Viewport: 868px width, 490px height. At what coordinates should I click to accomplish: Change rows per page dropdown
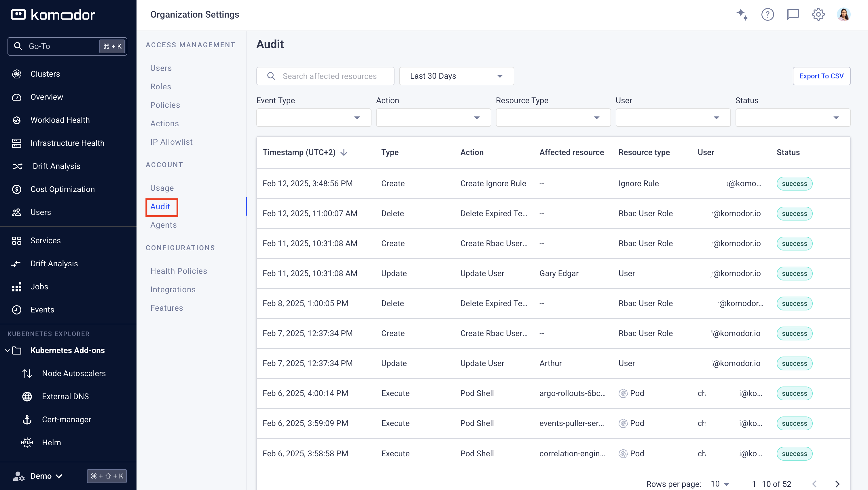720,484
